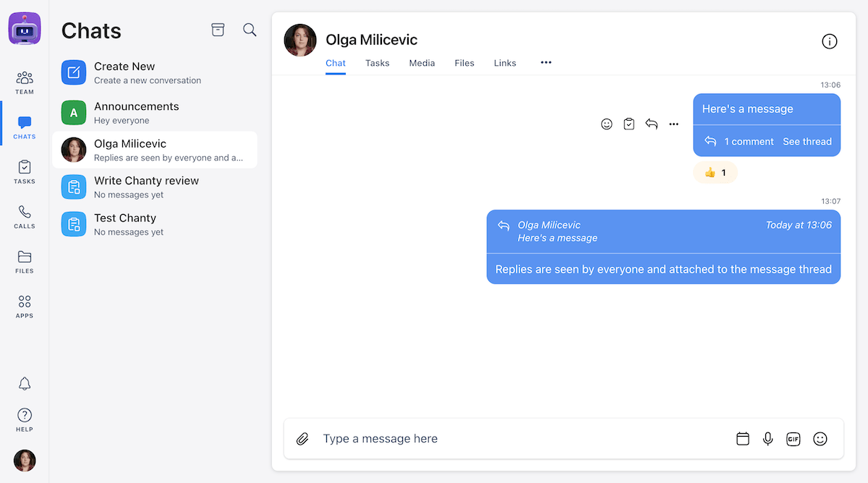Switch to the Tasks tab

378,64
